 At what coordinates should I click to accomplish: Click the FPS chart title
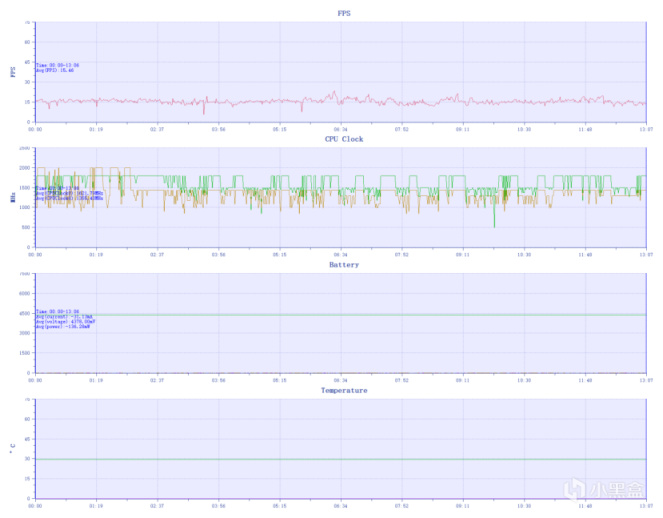pos(344,14)
